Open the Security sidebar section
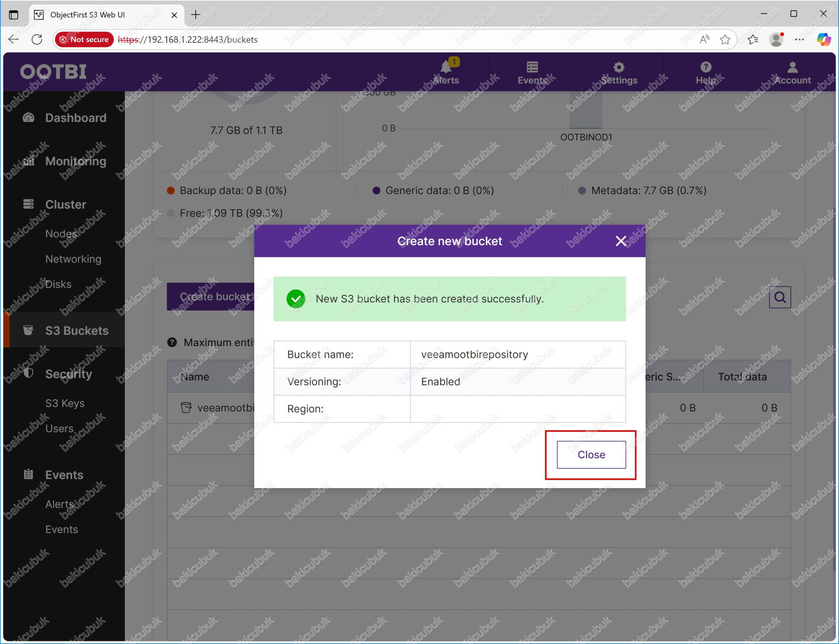Image resolution: width=839 pixels, height=644 pixels. [x=68, y=374]
